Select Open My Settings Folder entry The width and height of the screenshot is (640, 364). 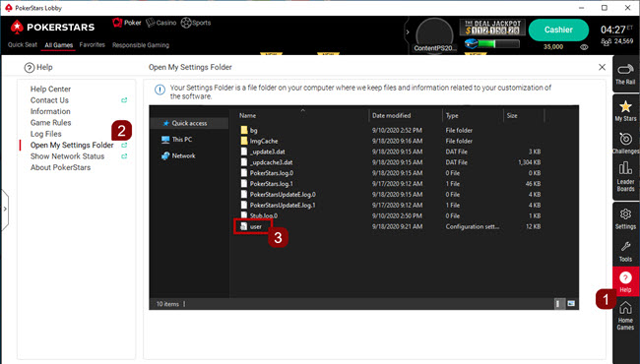tap(72, 146)
